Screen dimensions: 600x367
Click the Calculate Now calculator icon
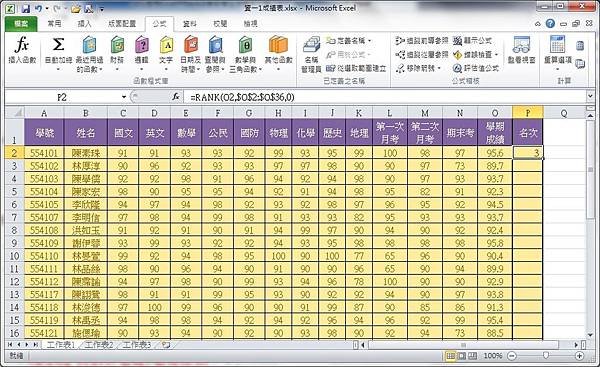(580, 46)
